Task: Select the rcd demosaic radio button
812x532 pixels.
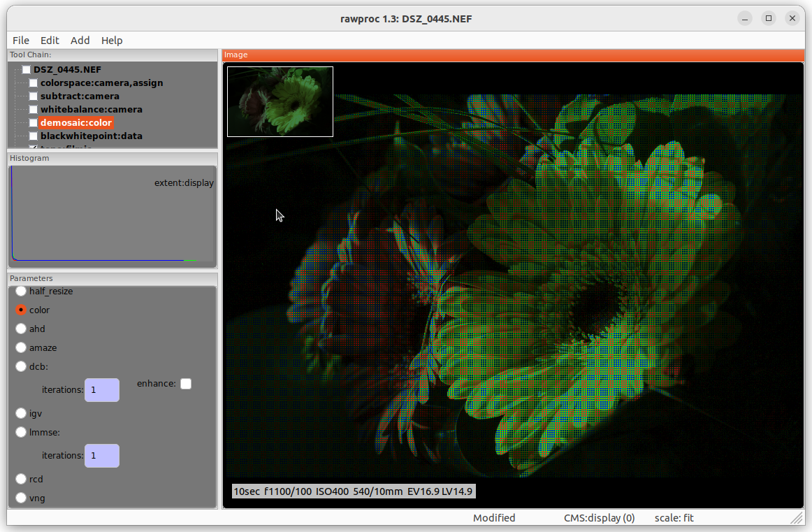Action: click(21, 480)
